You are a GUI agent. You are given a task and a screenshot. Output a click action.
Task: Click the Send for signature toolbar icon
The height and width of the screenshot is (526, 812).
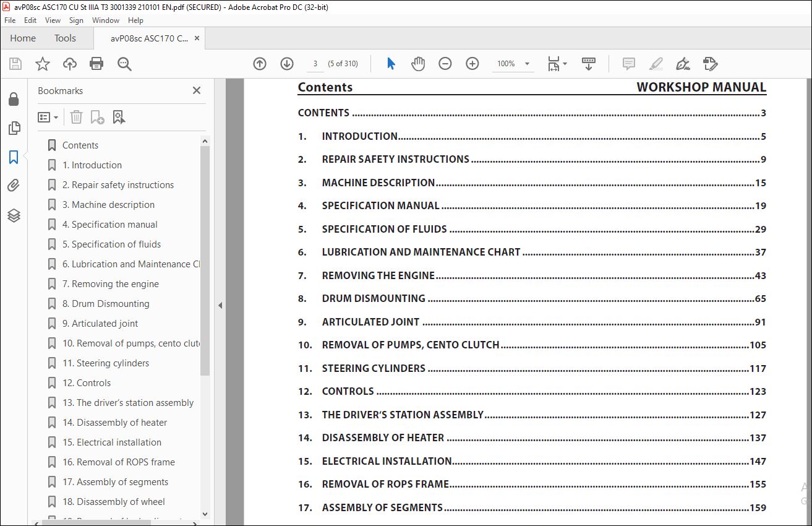[711, 64]
